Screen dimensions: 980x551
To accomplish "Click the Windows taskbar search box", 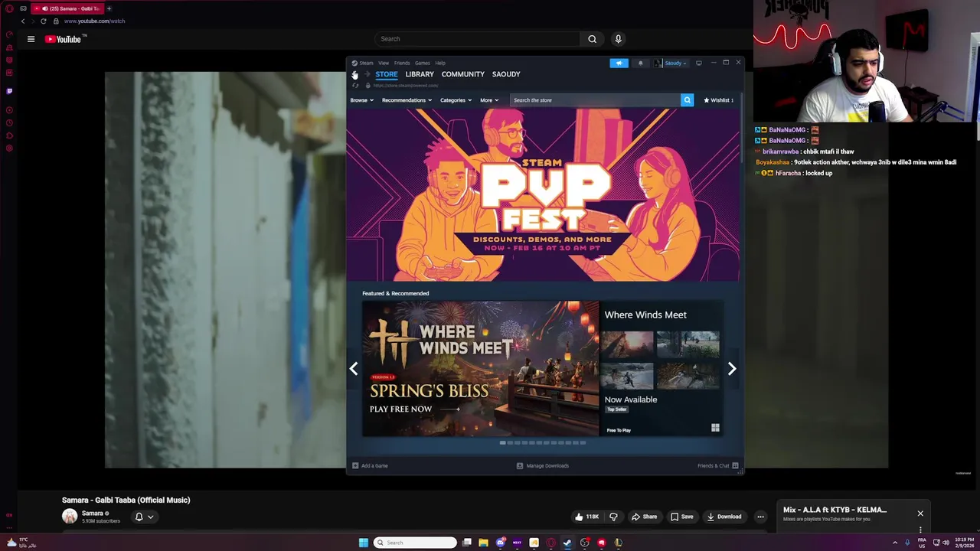I will click(x=415, y=543).
